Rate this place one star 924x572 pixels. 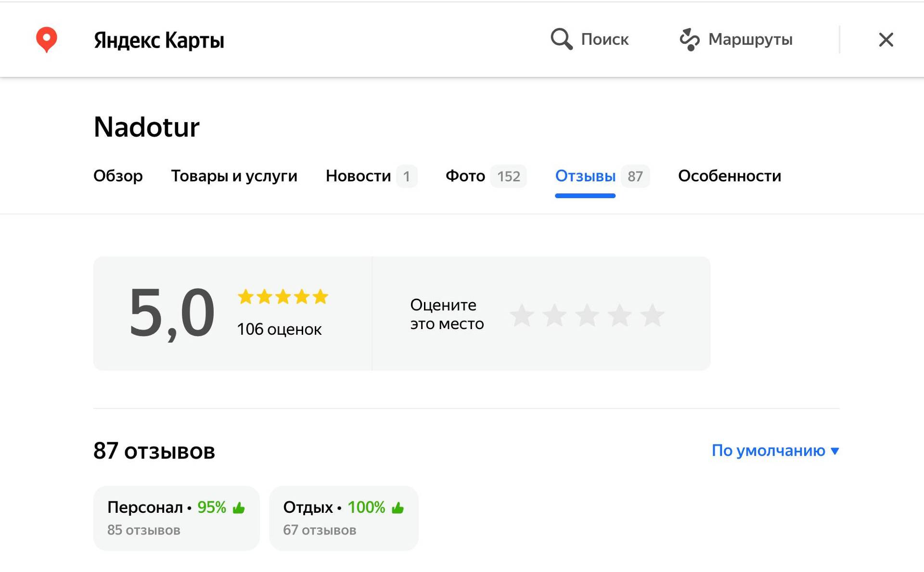522,315
